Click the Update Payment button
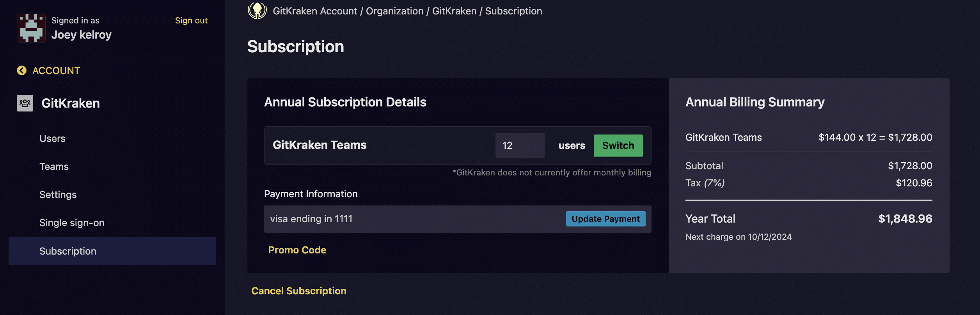Viewport: 980px width, 315px height. 605,219
